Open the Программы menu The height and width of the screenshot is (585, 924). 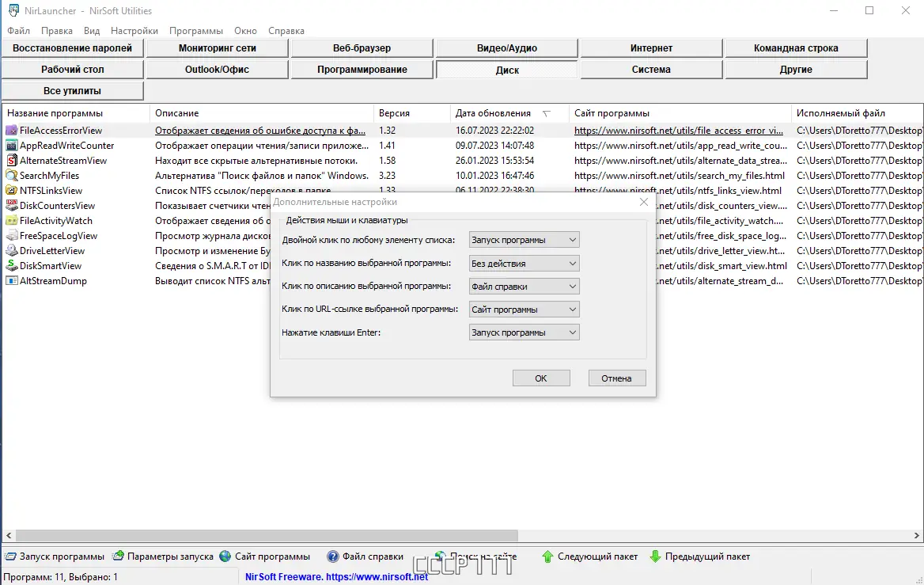pos(196,31)
